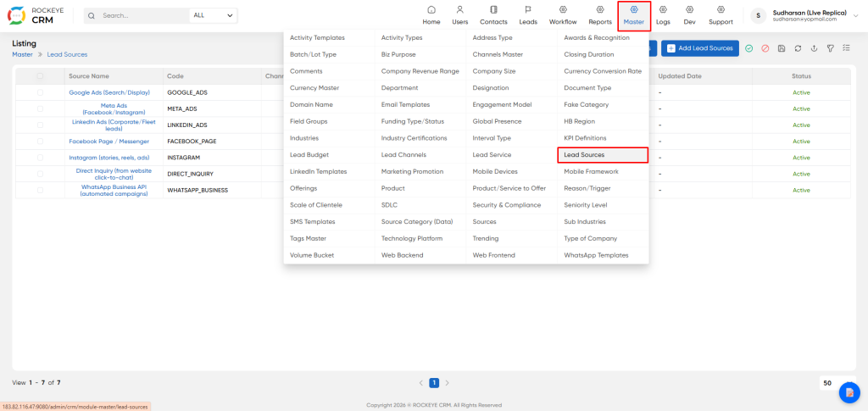Open the 50 page-size dropdown

(x=836, y=383)
